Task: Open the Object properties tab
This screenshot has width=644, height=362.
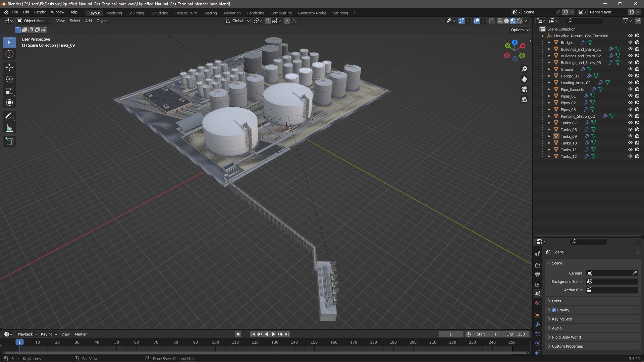Action: (x=538, y=315)
